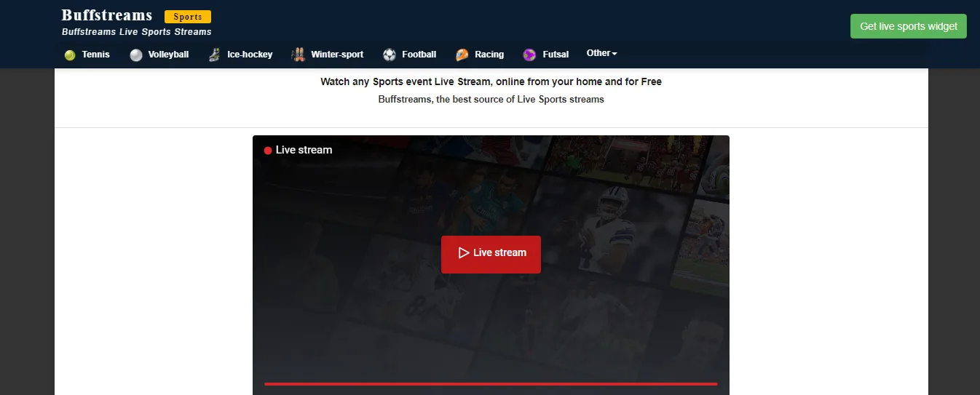Click the red live indicator dot
Image resolution: width=980 pixels, height=395 pixels.
tap(268, 151)
